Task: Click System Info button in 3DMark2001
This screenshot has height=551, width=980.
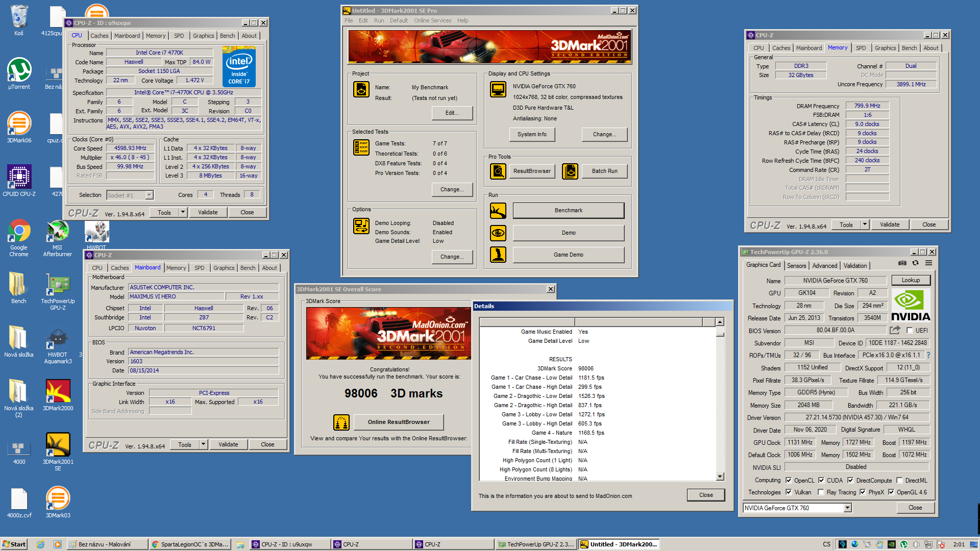Action: pyautogui.click(x=532, y=135)
